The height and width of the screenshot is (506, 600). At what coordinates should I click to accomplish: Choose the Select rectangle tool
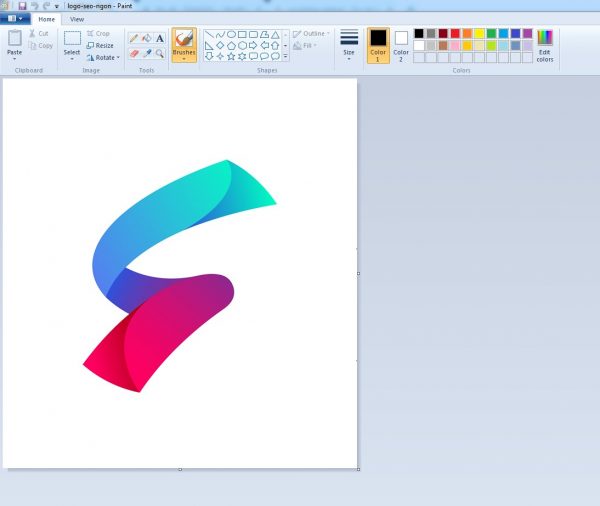click(x=72, y=38)
